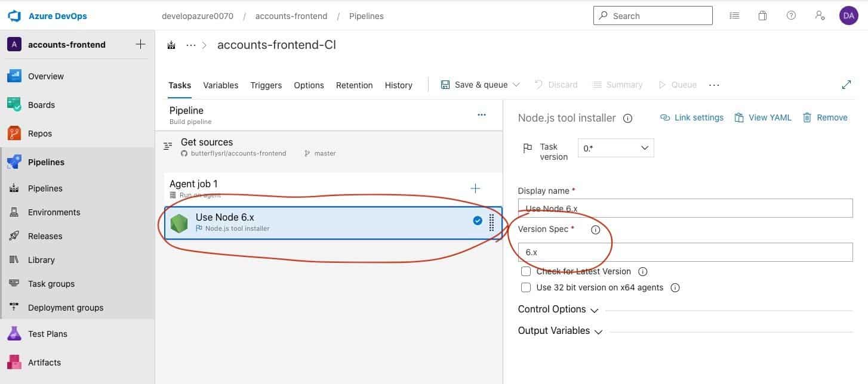Switch to the Retention tab
Image resolution: width=868 pixels, height=384 pixels.
[x=355, y=85]
